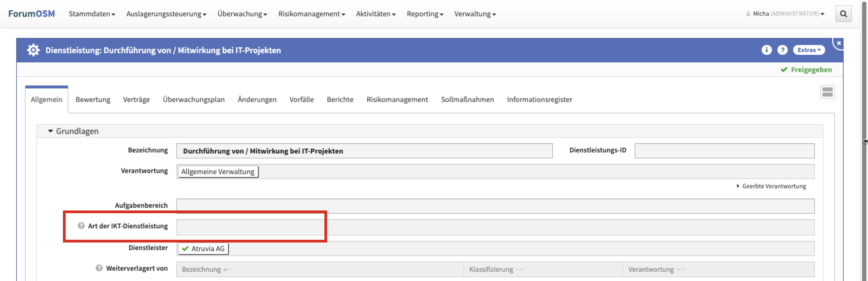Click help icon next to Art der IKT-Dienstleistung

[x=81, y=225]
